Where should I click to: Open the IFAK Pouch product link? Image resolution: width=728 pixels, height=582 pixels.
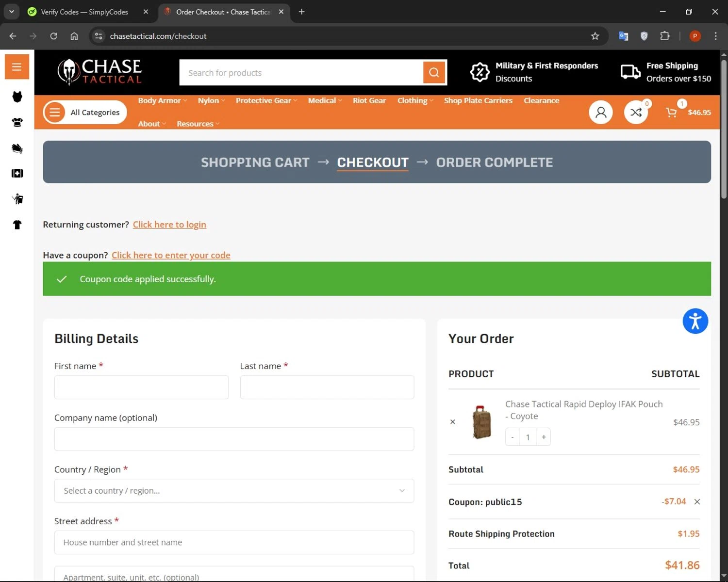click(584, 410)
